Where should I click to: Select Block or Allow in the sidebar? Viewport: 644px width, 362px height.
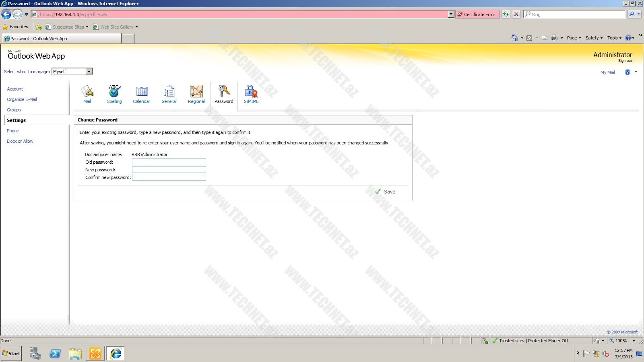coord(20,141)
